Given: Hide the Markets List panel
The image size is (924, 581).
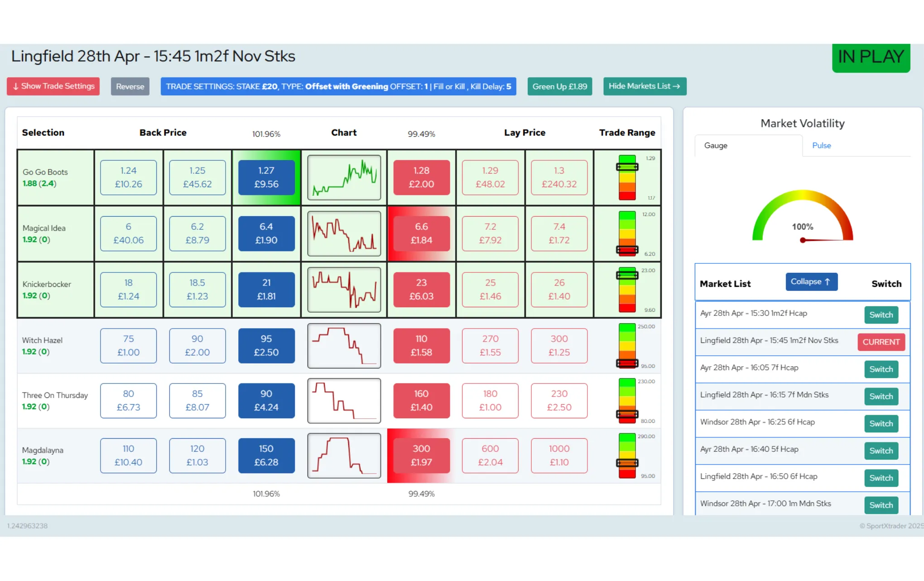Looking at the screenshot, I should point(645,86).
